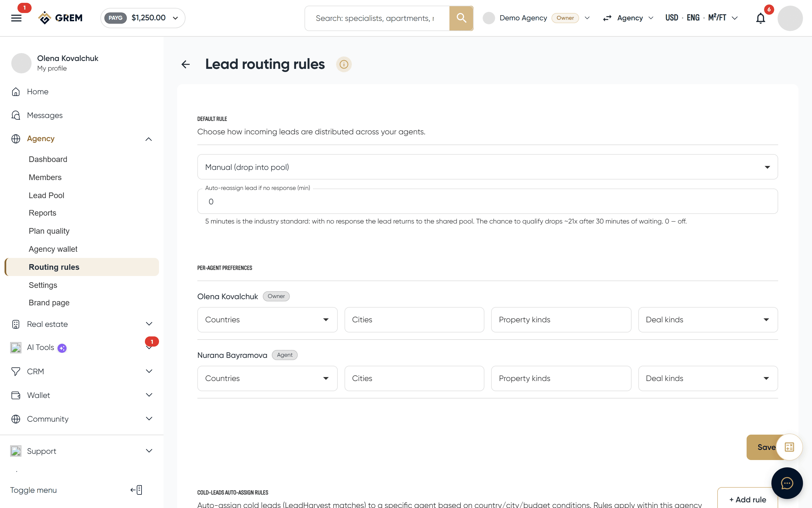Open the notifications bell

(x=761, y=18)
